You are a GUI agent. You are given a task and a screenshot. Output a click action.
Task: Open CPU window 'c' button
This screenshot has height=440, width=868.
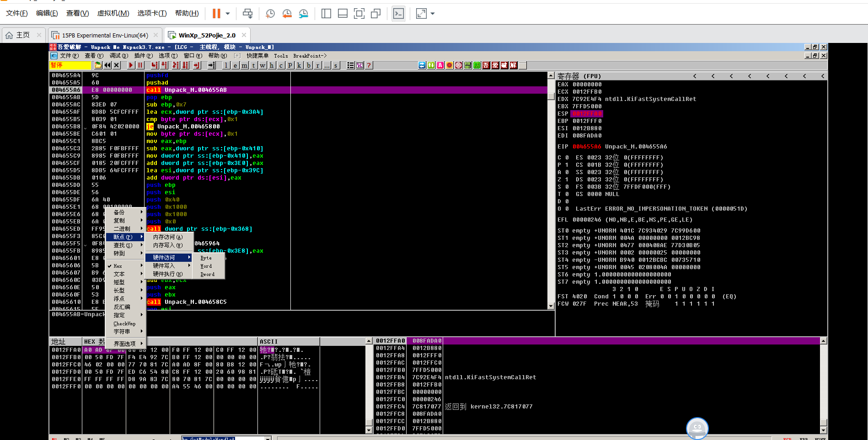[281, 65]
